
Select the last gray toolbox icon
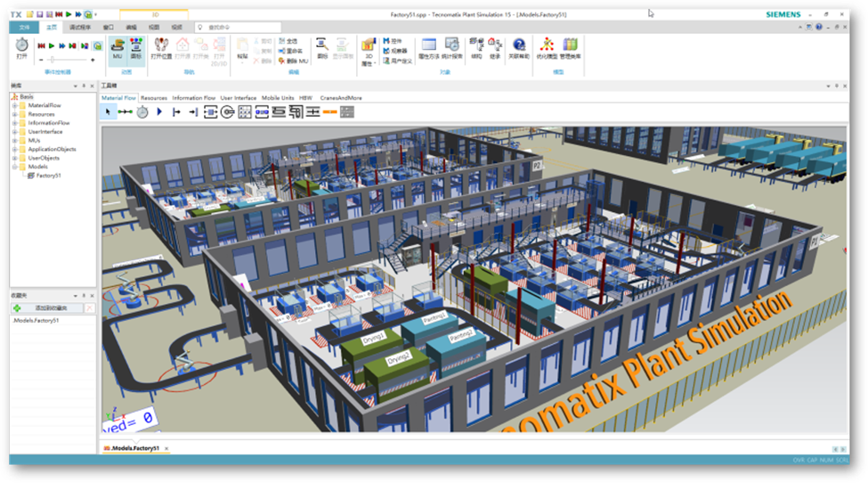tap(347, 112)
